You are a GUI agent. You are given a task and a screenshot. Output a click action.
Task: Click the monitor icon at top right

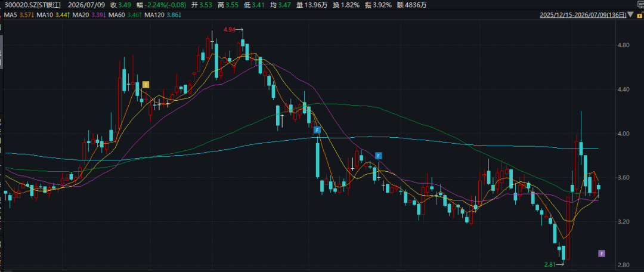point(639,4)
